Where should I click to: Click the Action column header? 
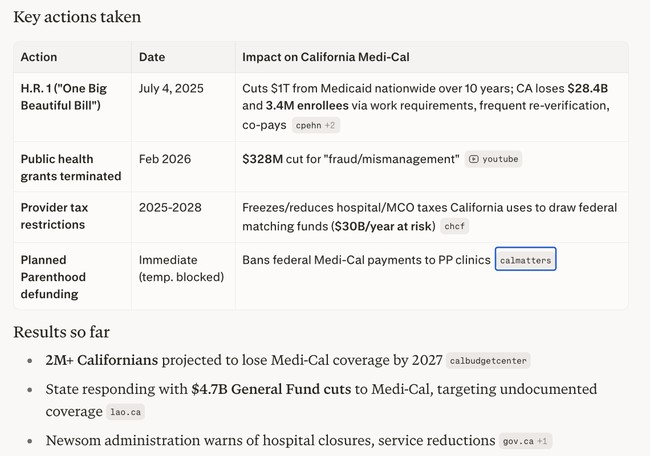click(x=39, y=57)
